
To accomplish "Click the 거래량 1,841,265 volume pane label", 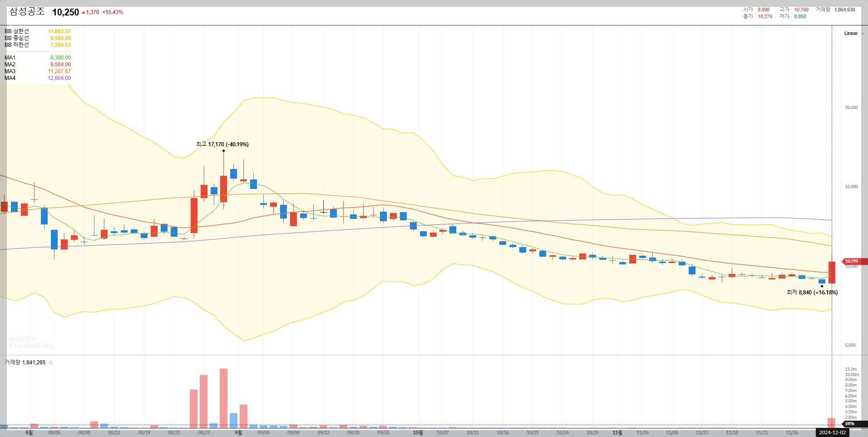I will 25,363.
